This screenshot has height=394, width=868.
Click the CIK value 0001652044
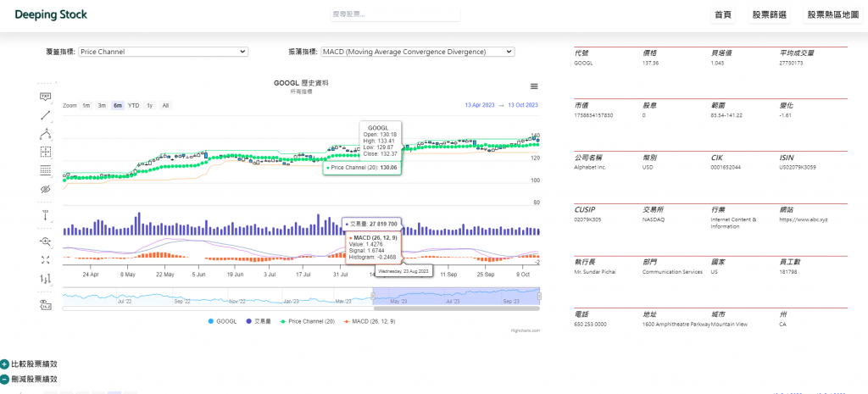726,167
